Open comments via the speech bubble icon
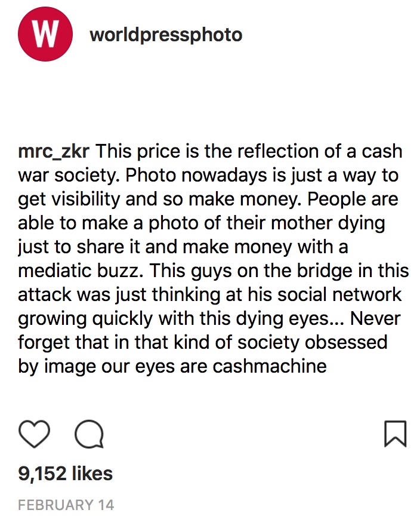420x516 pixels. tap(89, 434)
